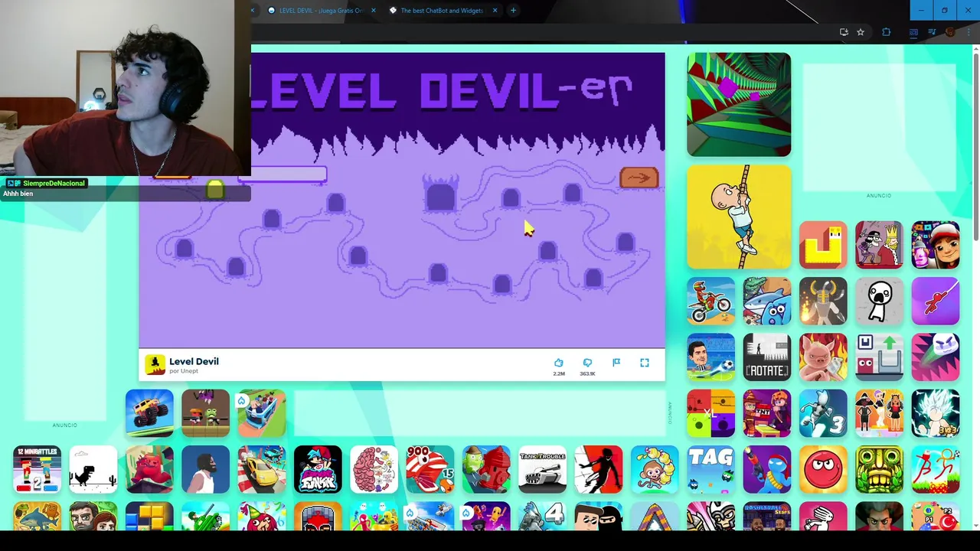Image resolution: width=980 pixels, height=551 pixels.
Task: Open the red dragon monster game icon
Action: (149, 469)
